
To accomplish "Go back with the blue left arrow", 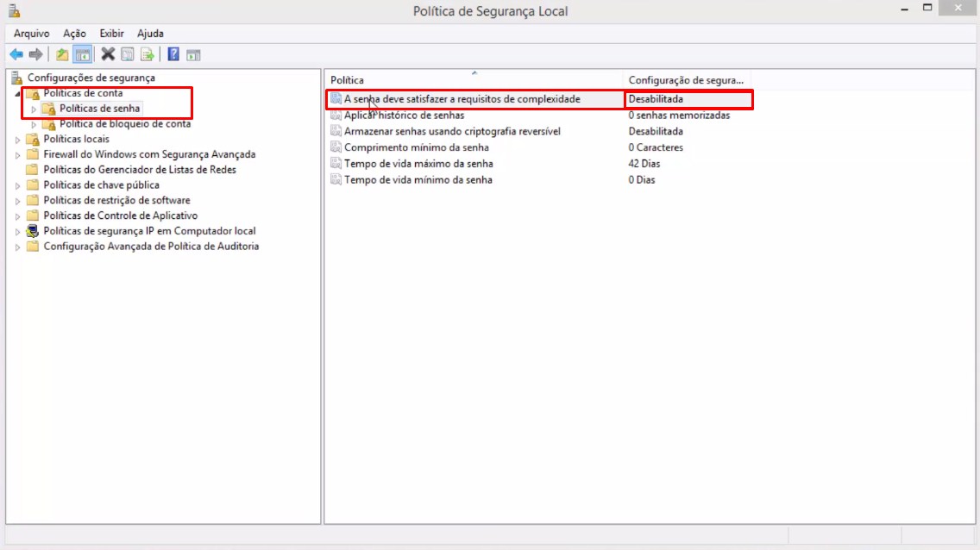I will [x=16, y=55].
